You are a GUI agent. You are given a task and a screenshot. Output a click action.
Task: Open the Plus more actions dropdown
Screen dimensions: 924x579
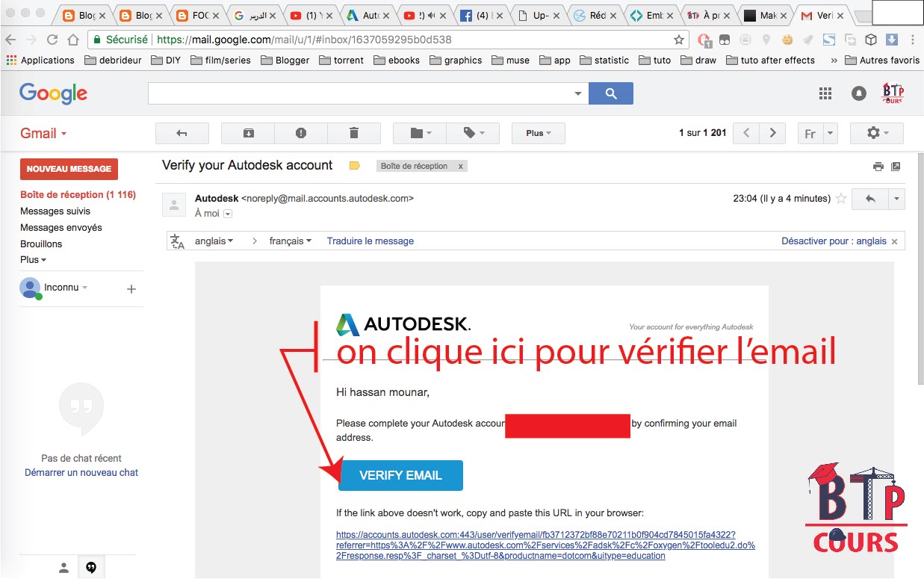[539, 133]
